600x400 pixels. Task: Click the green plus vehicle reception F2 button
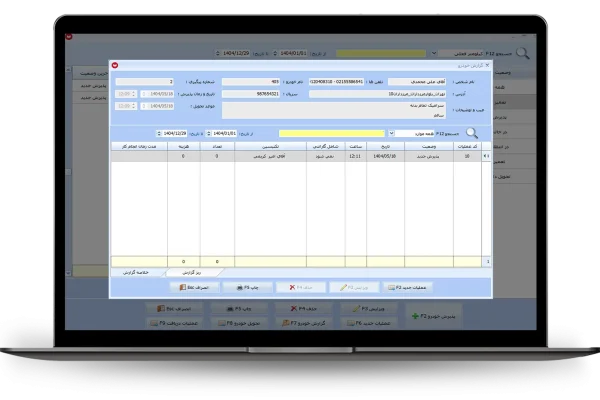(x=429, y=316)
